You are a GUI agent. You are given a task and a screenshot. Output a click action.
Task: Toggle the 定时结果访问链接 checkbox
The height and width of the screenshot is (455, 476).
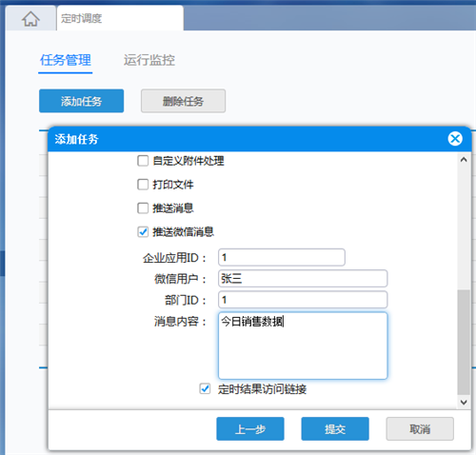click(205, 388)
